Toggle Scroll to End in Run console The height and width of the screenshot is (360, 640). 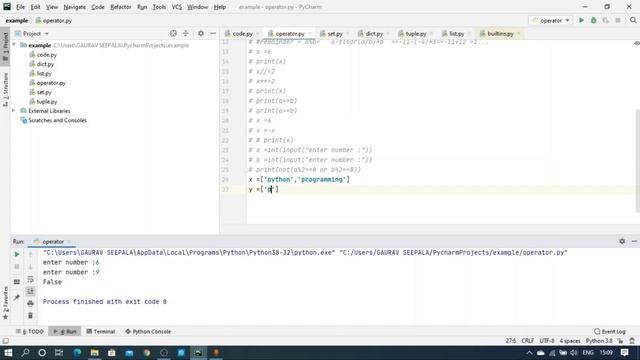(x=30, y=291)
